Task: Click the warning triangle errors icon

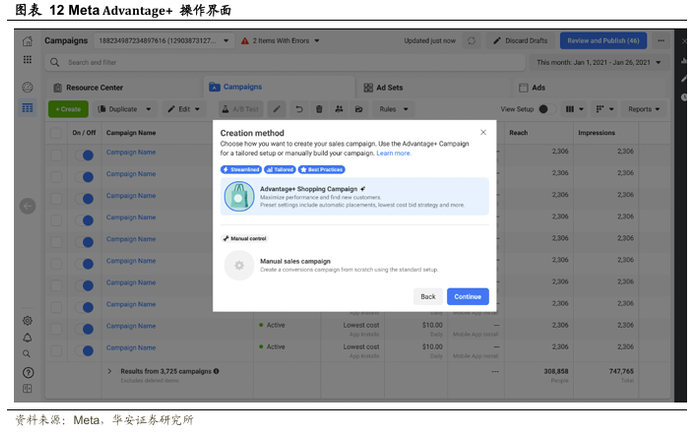Action: (245, 41)
